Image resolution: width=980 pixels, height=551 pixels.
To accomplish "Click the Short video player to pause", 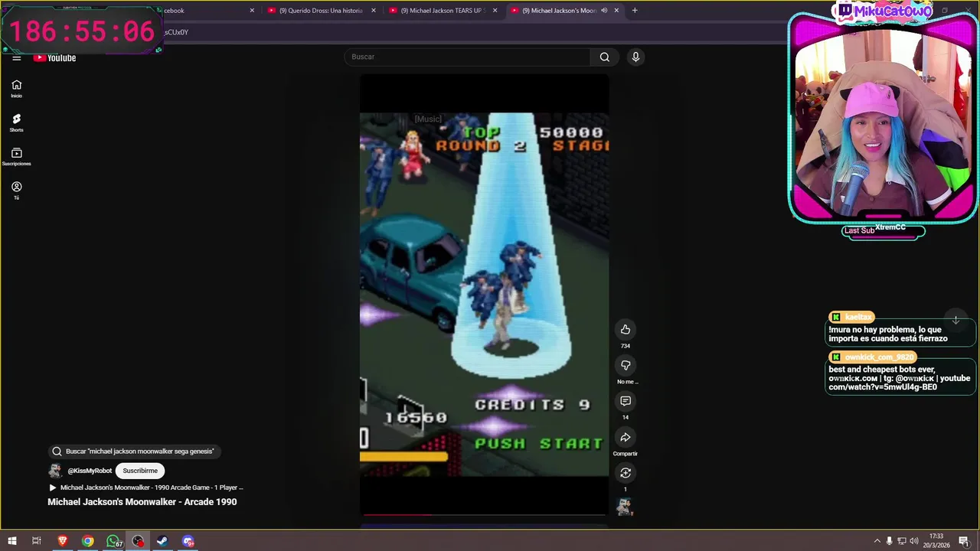I will point(485,295).
